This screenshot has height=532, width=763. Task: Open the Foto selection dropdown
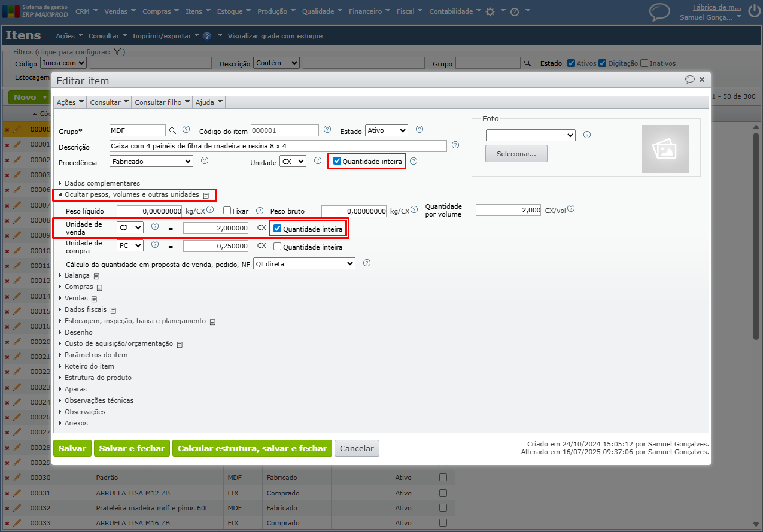click(x=530, y=135)
